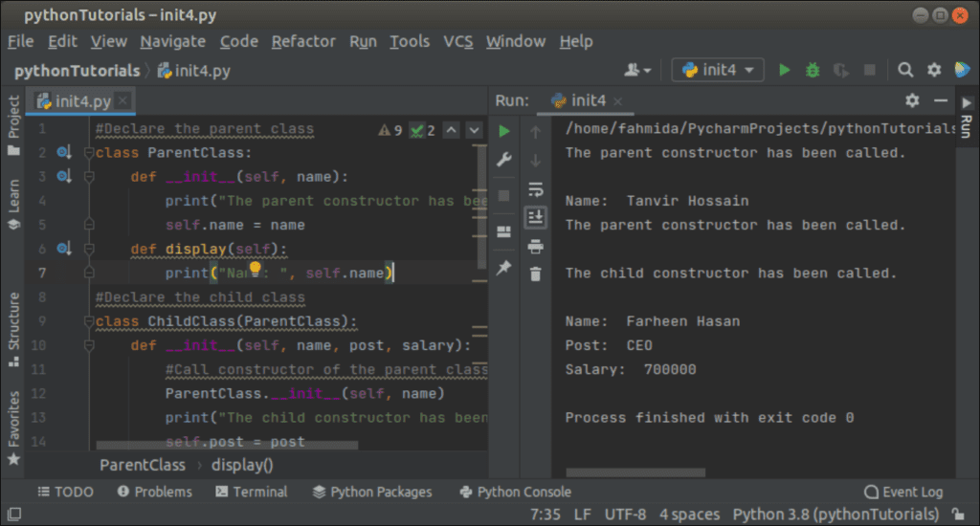Image resolution: width=980 pixels, height=526 pixels.
Task: Open the Code menu
Action: [238, 41]
